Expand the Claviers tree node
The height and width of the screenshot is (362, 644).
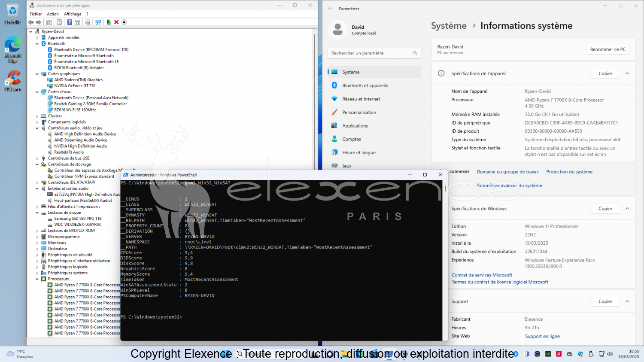click(37, 116)
